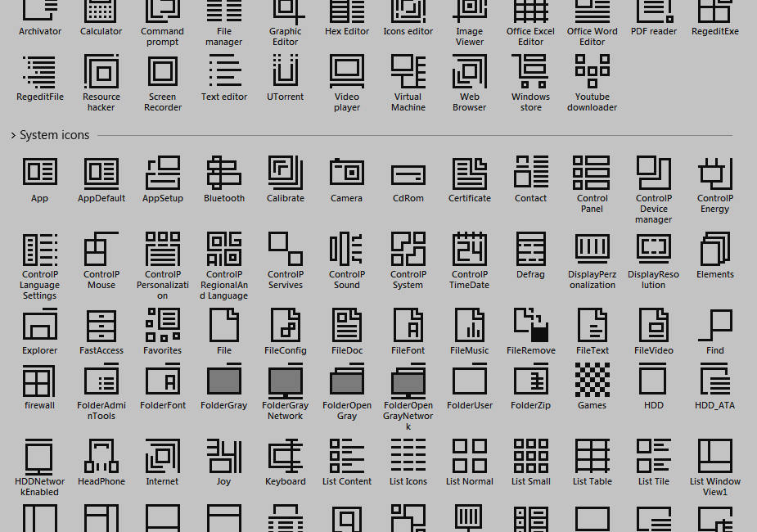Viewport: 757px width, 532px height.
Task: Select the Elements icon
Action: pyautogui.click(x=715, y=249)
